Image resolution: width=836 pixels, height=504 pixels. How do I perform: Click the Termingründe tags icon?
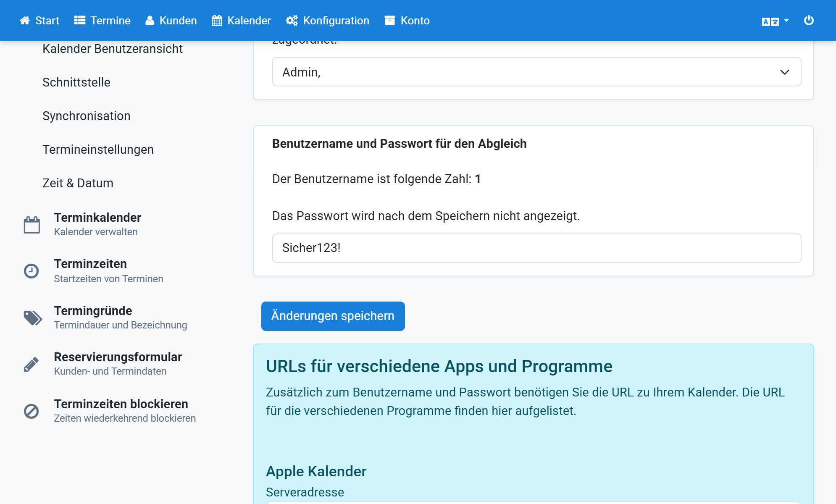(33, 318)
